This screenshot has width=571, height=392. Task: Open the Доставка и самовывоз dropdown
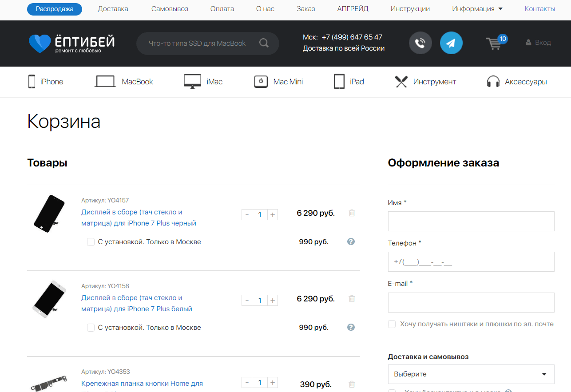click(471, 374)
